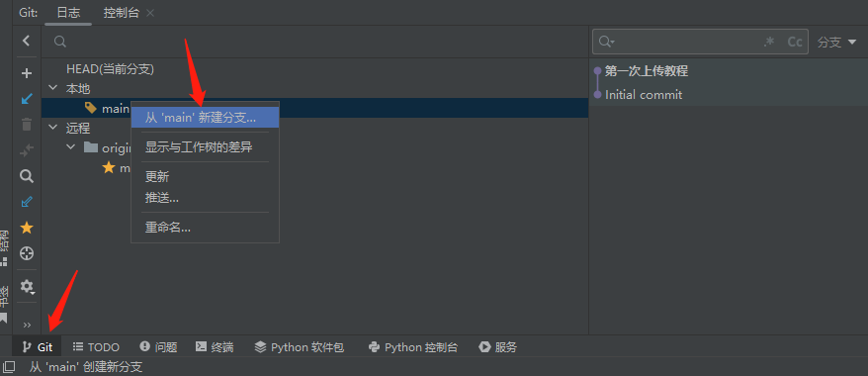Close the 控制台 tab

[x=150, y=13]
